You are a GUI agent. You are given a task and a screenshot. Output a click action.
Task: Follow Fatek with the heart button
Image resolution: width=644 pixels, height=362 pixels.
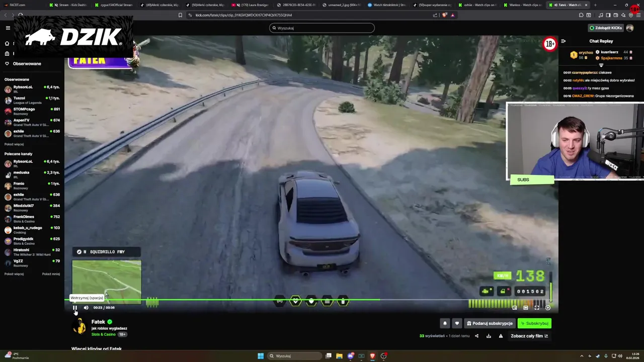tap(457, 323)
